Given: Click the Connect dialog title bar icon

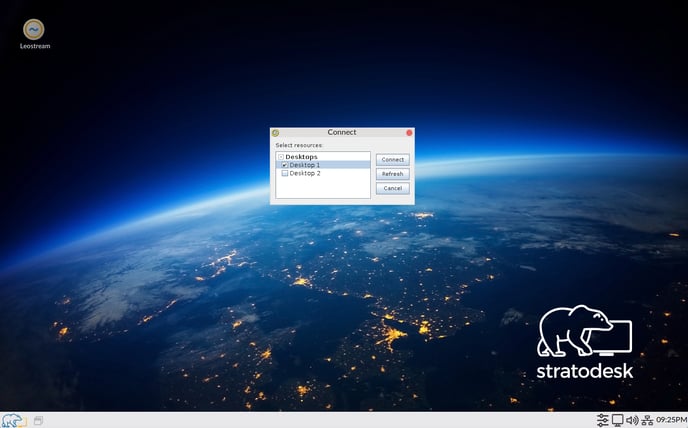Looking at the screenshot, I should (275, 133).
